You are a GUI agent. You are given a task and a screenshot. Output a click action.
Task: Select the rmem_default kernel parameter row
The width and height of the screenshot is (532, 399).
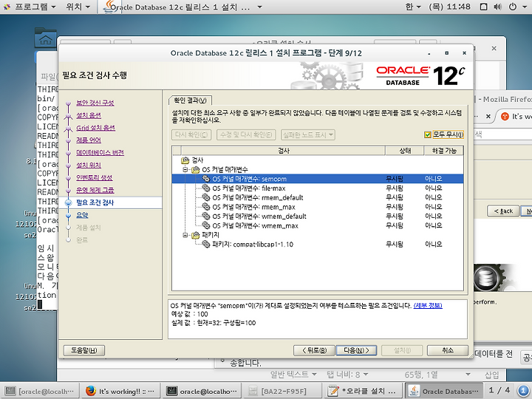(317, 197)
